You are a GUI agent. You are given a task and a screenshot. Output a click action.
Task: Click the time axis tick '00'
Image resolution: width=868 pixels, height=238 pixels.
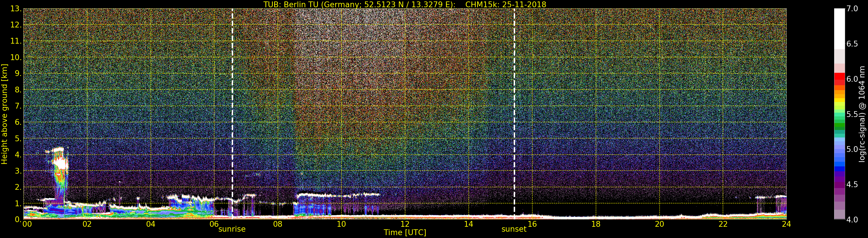click(27, 224)
